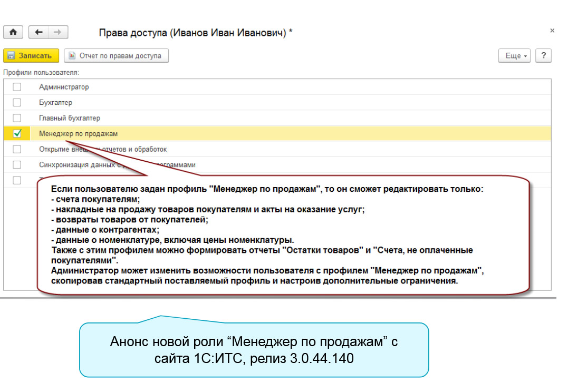Enable the Администратор profile checkbox
Image resolution: width=568 pixels, height=392 pixels.
tap(17, 87)
